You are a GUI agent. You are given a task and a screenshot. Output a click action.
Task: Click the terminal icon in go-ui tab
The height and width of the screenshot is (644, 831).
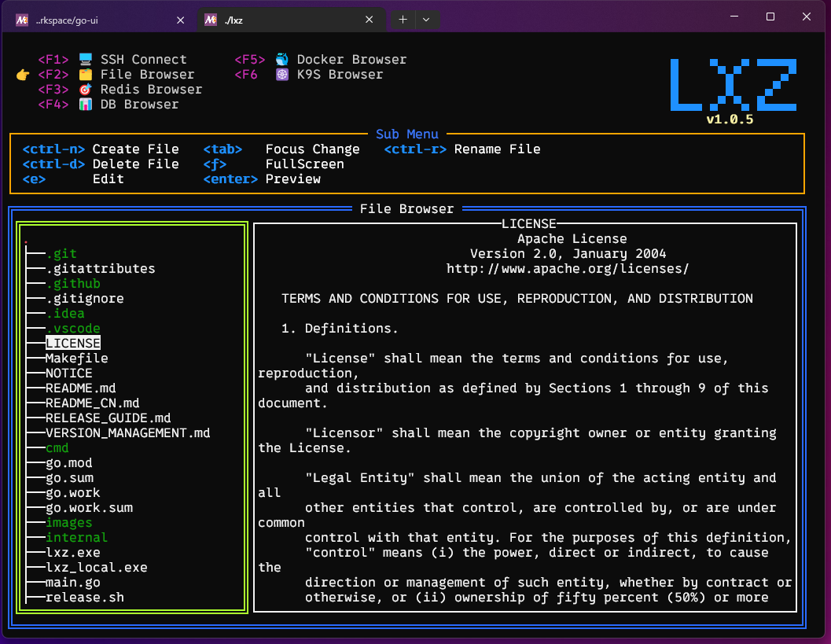coord(22,20)
